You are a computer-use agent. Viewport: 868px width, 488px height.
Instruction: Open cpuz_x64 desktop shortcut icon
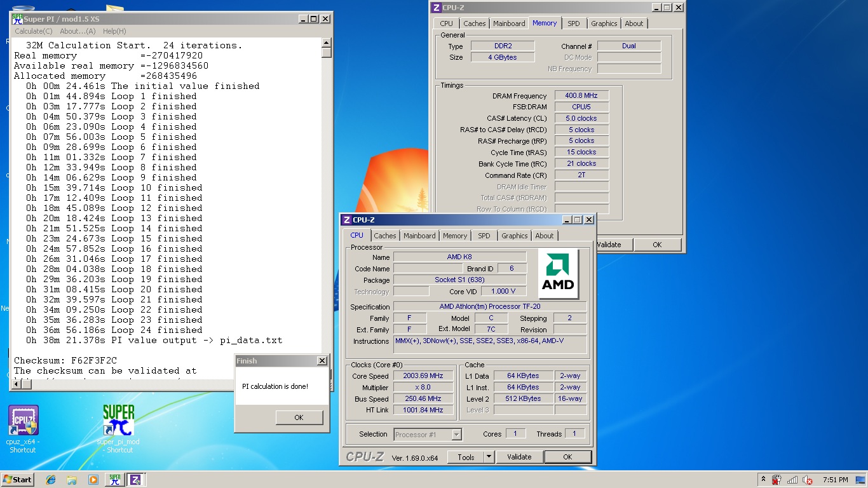pyautogui.click(x=24, y=420)
